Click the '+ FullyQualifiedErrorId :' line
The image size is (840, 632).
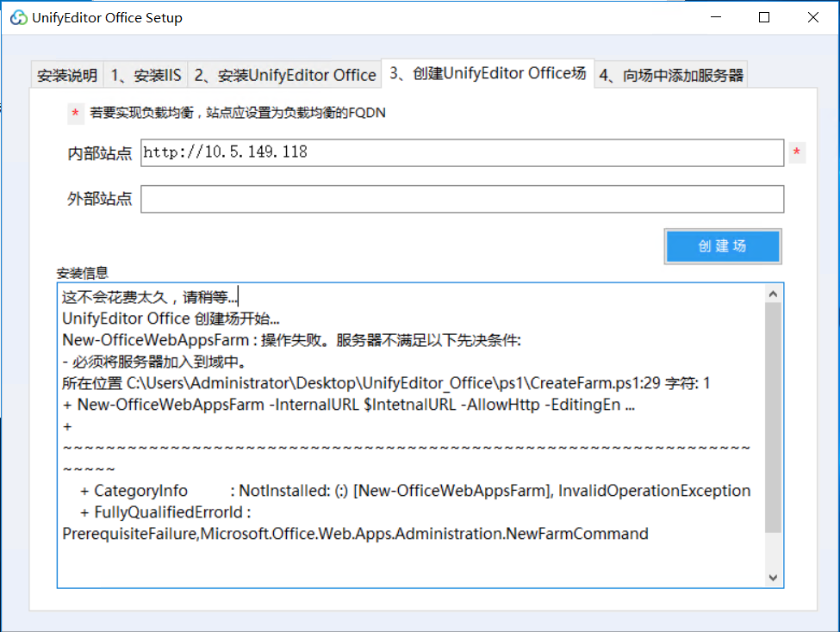coord(165,512)
